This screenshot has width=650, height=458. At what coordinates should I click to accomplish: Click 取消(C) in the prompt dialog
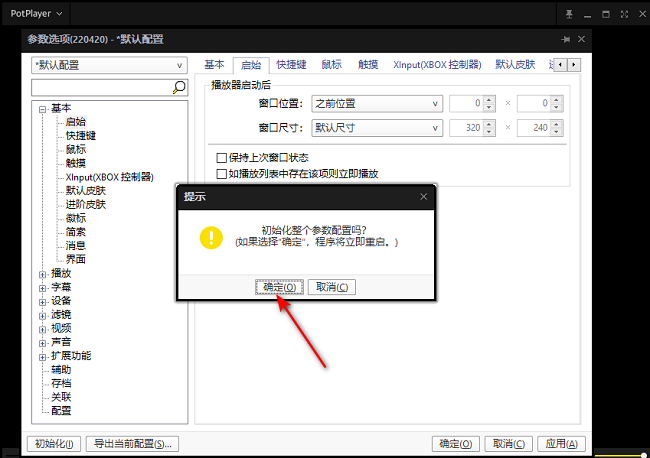[x=332, y=287]
